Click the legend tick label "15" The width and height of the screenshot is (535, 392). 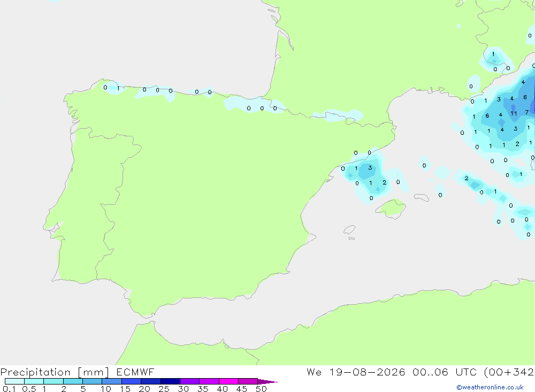coord(125,389)
